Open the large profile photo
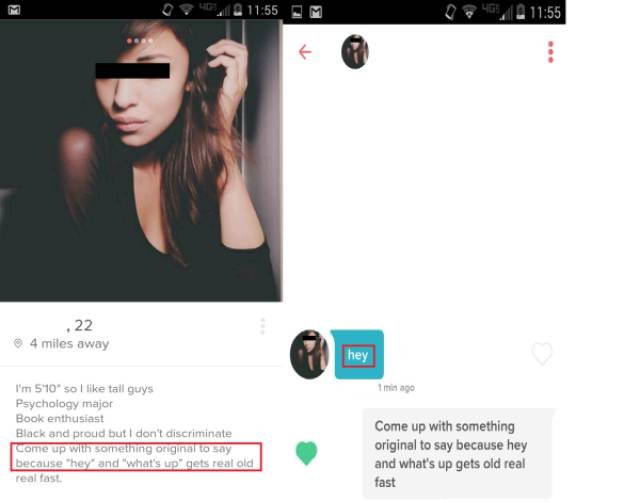This screenshot has height=502, width=640. 141,160
